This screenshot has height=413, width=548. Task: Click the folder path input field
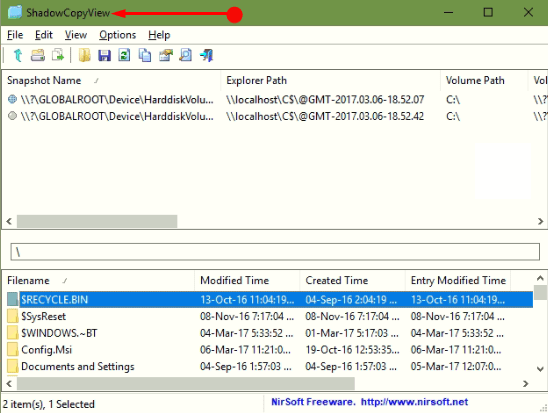click(275, 252)
